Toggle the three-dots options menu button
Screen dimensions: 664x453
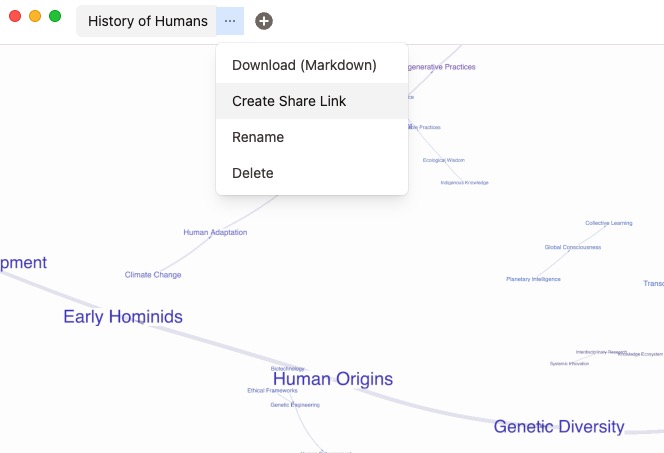(x=230, y=21)
